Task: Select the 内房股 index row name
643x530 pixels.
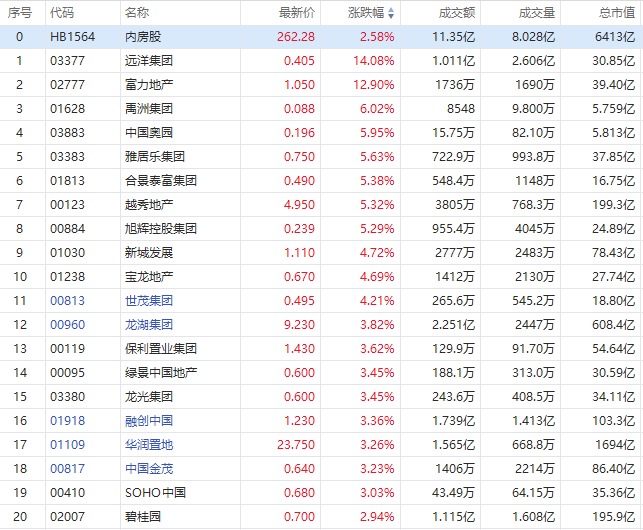Action: (x=143, y=37)
